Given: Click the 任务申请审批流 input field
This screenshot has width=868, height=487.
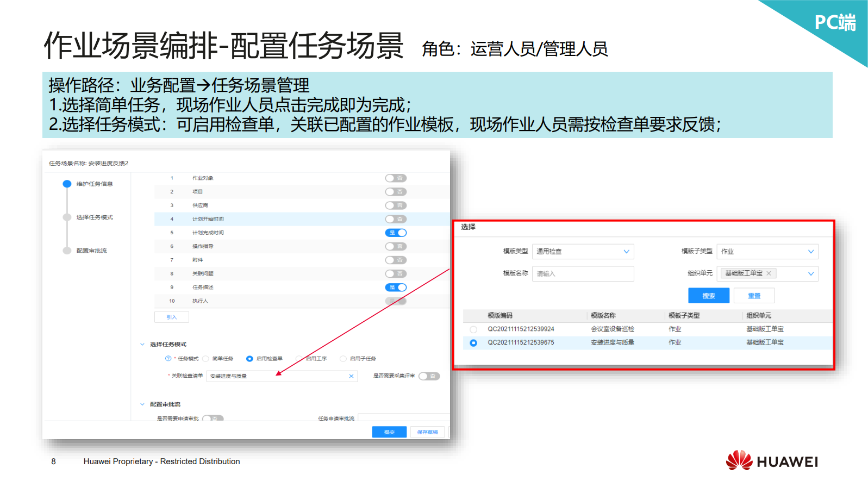Looking at the screenshot, I should (x=403, y=419).
